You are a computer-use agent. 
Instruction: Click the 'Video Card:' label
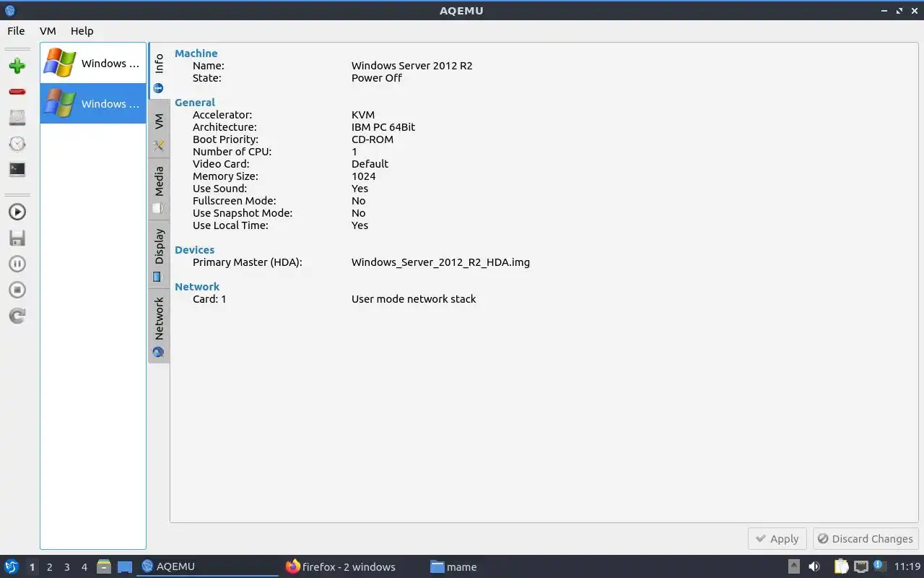pyautogui.click(x=221, y=164)
